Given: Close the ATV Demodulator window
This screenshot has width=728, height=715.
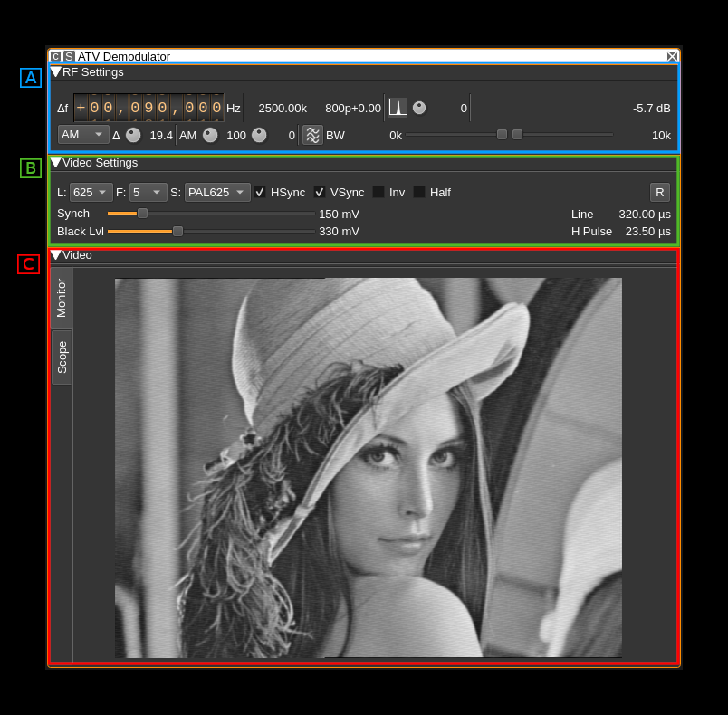Looking at the screenshot, I should 672,57.
